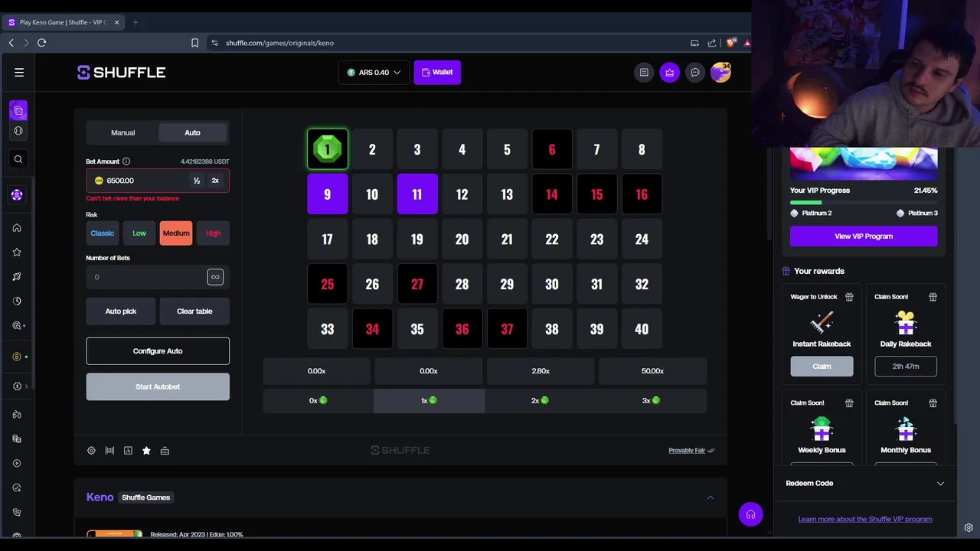Expand the Redeem Code section
Viewport: 980px width, 551px height.
click(x=864, y=484)
